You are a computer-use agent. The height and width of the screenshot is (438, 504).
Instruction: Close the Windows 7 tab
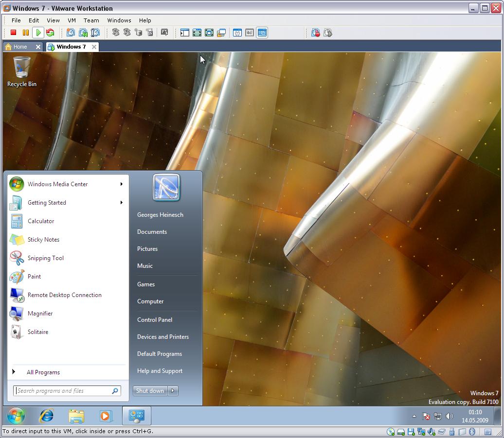point(94,47)
